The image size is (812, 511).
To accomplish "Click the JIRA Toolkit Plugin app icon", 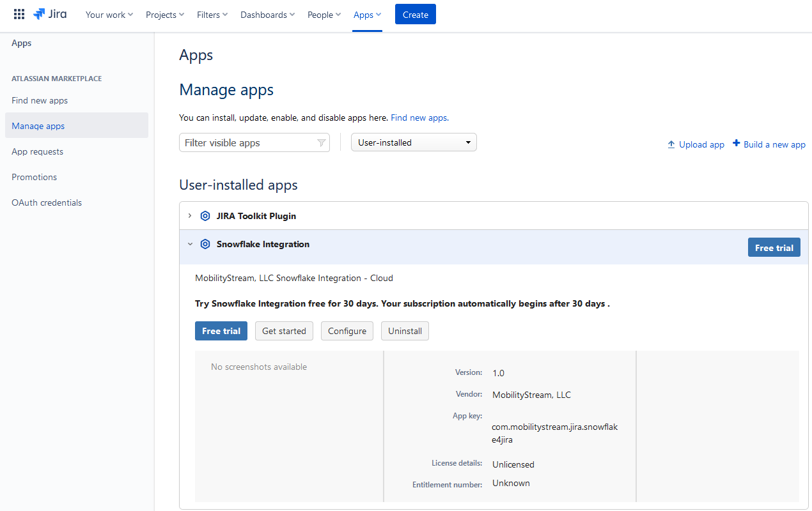I will coord(205,216).
